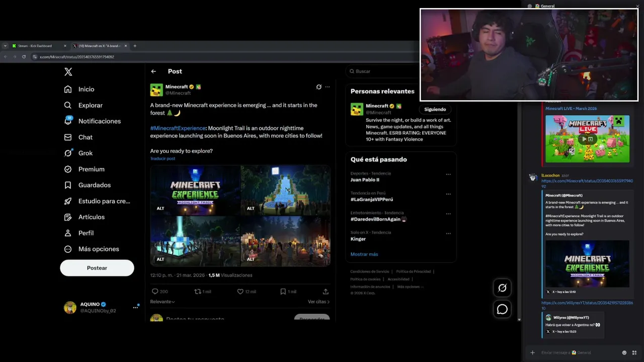Click the Artículos icon
This screenshot has height=362, width=644.
coord(68,217)
